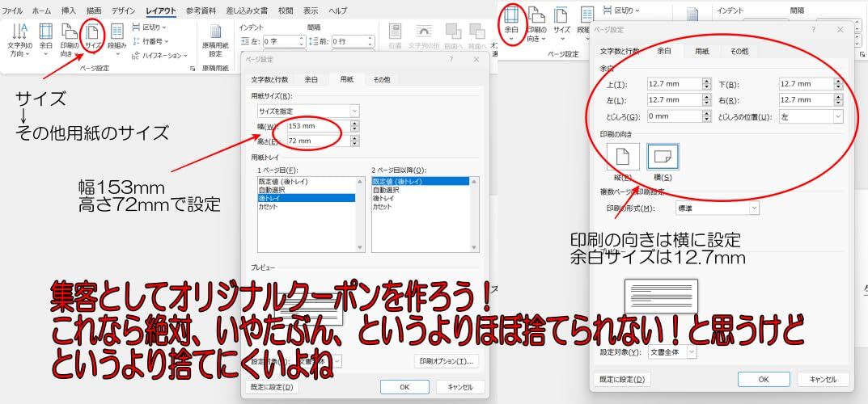
Task: Open the サイズを指定 paper size dropdown
Action: pos(308,111)
